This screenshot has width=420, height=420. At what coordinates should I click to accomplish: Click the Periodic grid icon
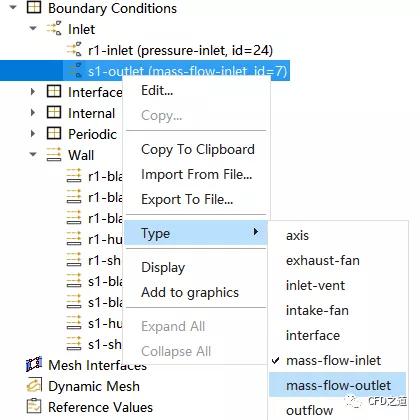(x=54, y=134)
